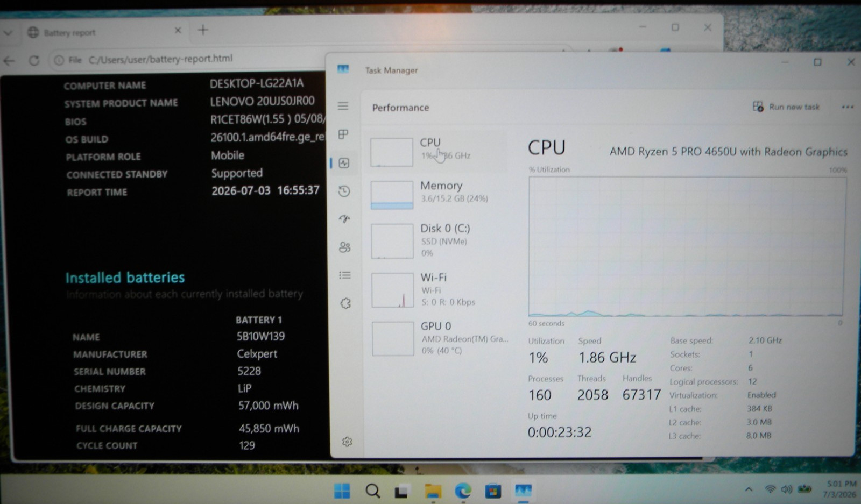This screenshot has height=504, width=861.
Task: Click the browser address bar URL
Action: point(160,59)
